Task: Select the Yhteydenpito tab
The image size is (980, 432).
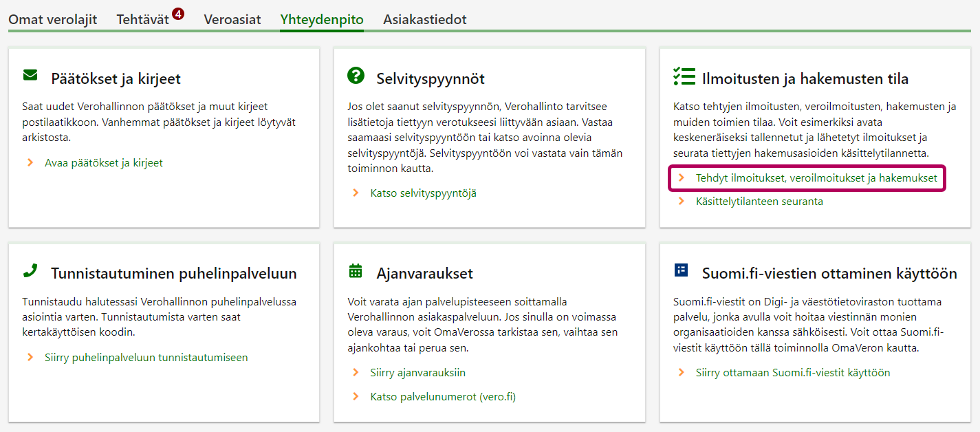Action: (x=322, y=19)
